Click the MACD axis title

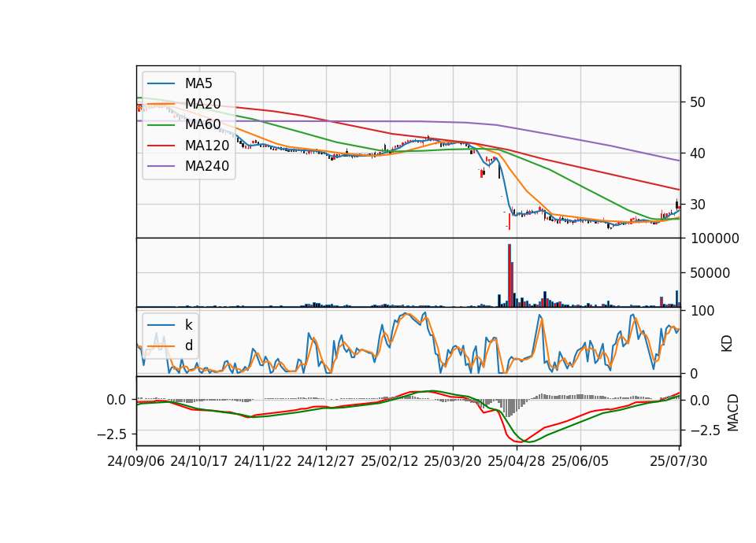[x=733, y=413]
